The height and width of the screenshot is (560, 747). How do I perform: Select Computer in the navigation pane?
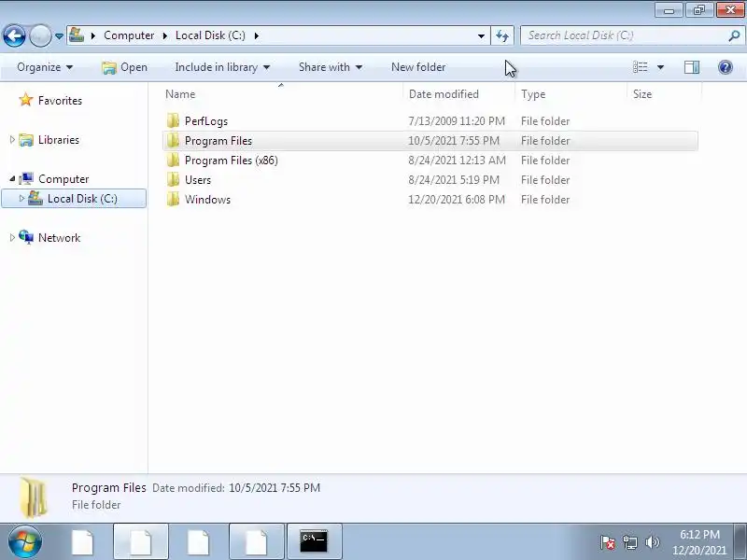pos(63,179)
